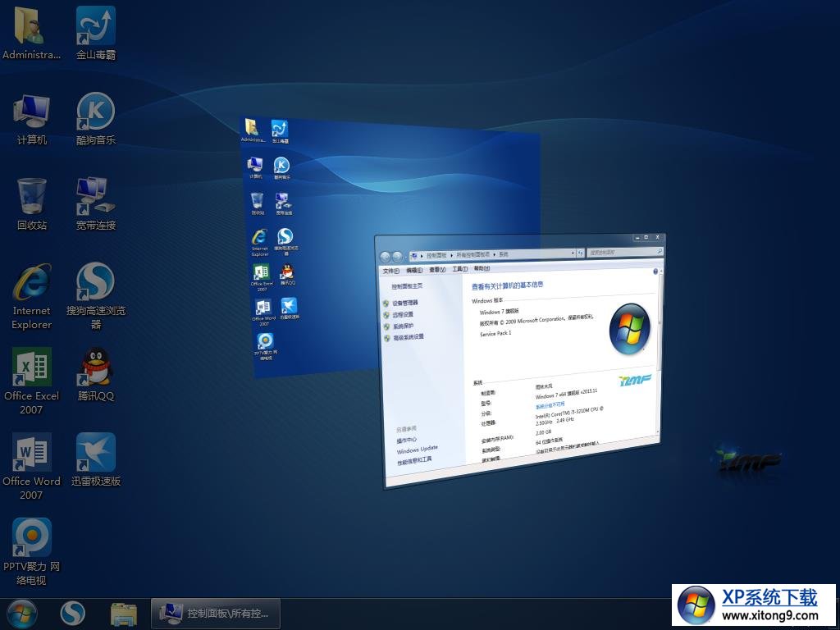Open 编辑(E) menu in System window

tap(414, 270)
